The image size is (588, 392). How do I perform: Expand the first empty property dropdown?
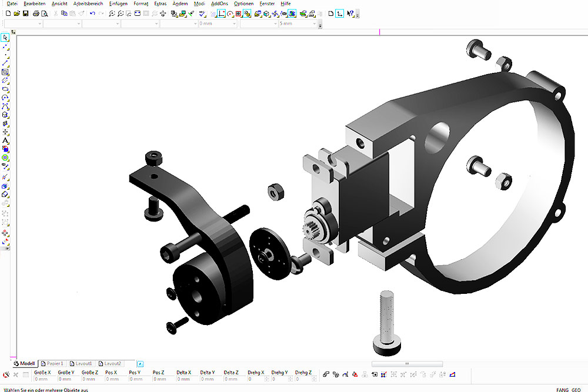tap(39, 24)
